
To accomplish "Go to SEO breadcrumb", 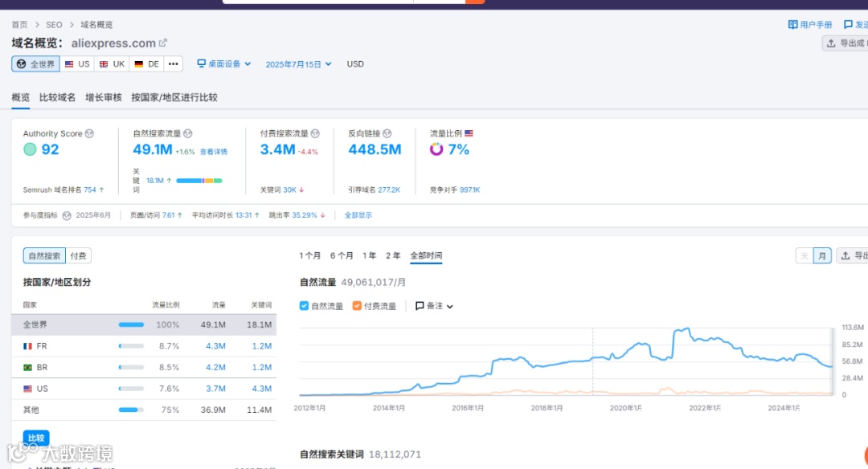I will tap(54, 24).
